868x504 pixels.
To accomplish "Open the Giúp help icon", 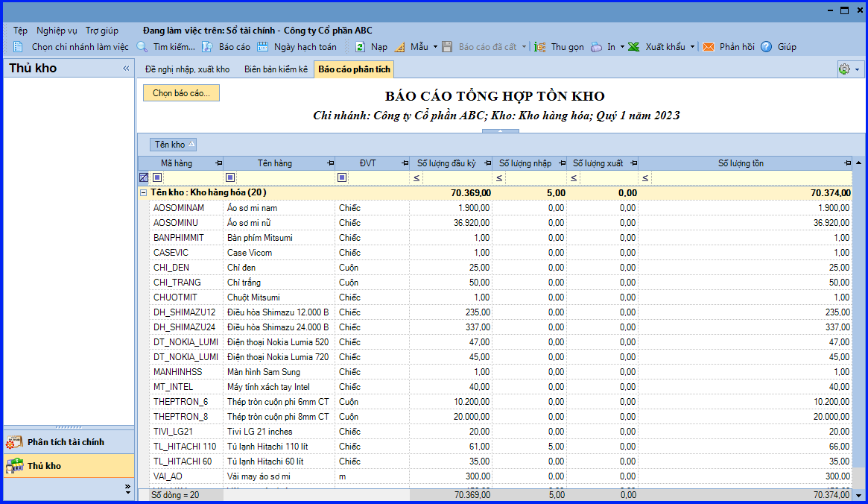I will coord(766,47).
